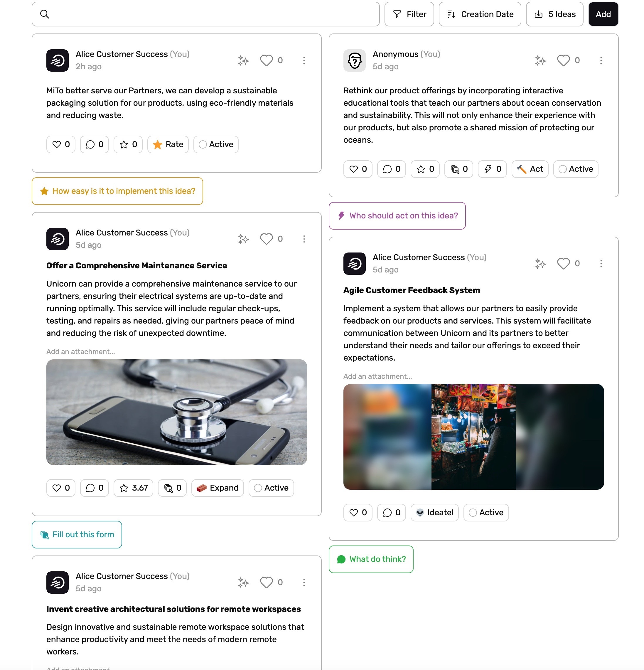Like the Anonymous idea with large heart icon
Viewport: 644px width, 670px height.
tap(563, 60)
